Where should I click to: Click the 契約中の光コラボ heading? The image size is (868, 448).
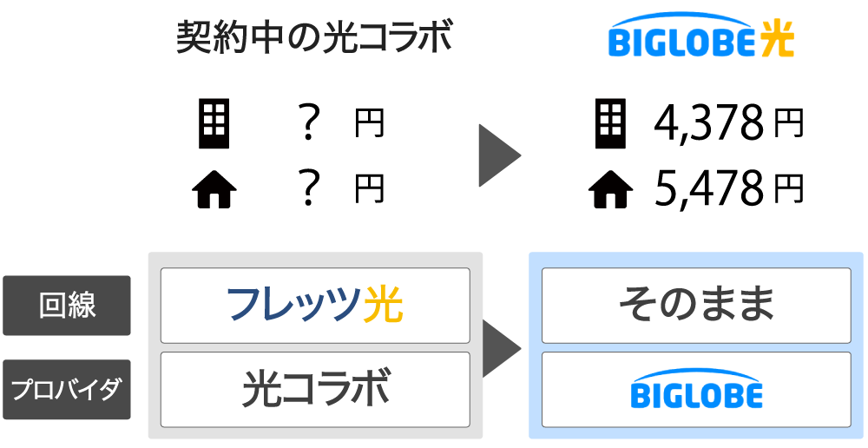[314, 37]
